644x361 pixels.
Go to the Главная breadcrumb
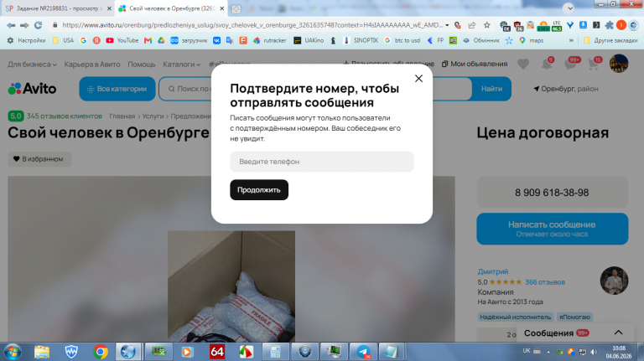tap(122, 116)
